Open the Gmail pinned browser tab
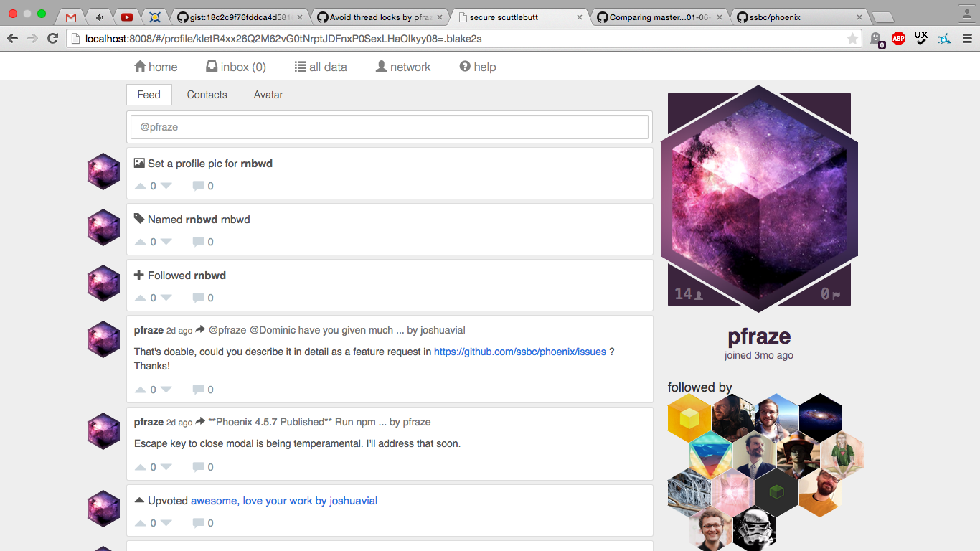This screenshot has width=980, height=551. click(x=71, y=17)
